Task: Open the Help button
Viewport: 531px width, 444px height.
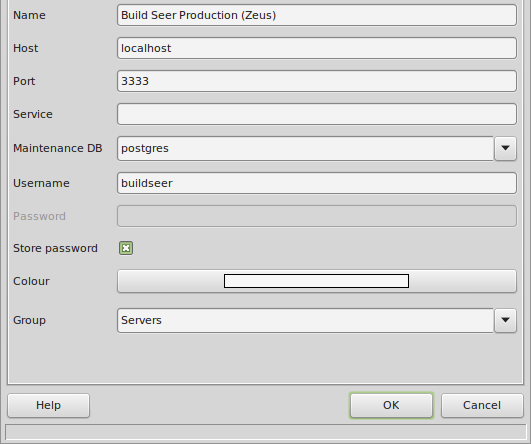Action: click(48, 405)
